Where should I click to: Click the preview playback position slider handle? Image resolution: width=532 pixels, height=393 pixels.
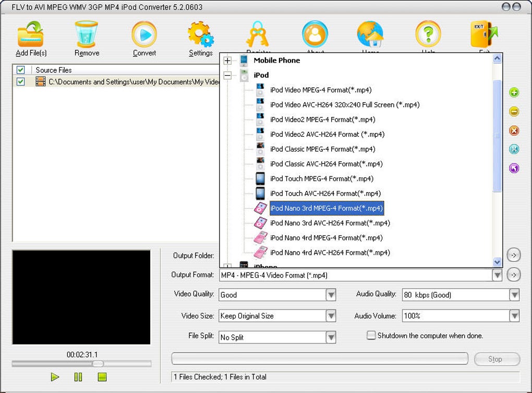tap(98, 364)
